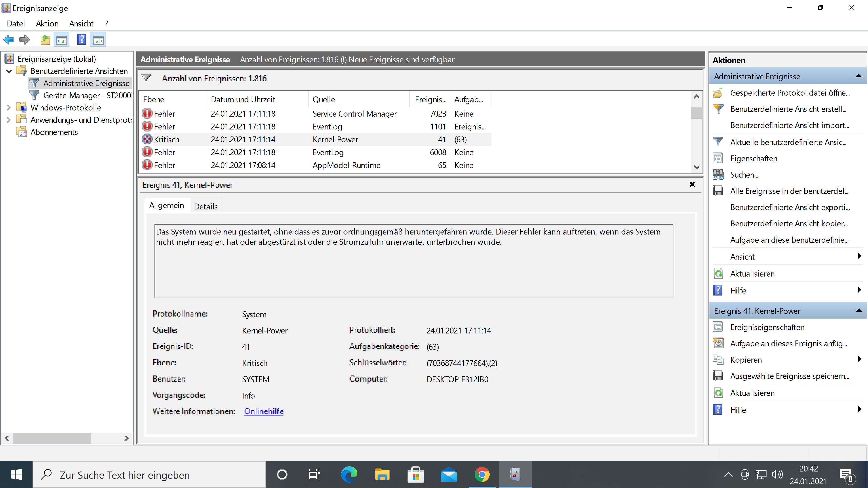Expand Anwendungs- und Dienstprotokolle node

[x=9, y=120]
